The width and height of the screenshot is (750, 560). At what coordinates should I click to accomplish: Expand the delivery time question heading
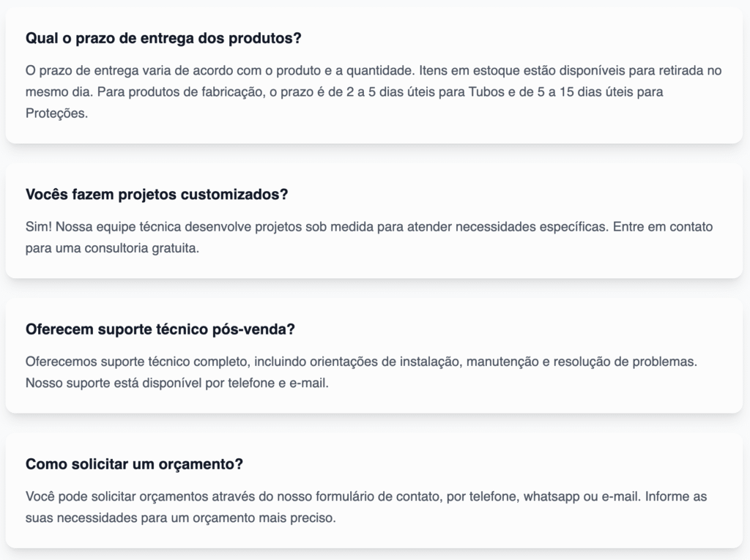[x=163, y=39]
